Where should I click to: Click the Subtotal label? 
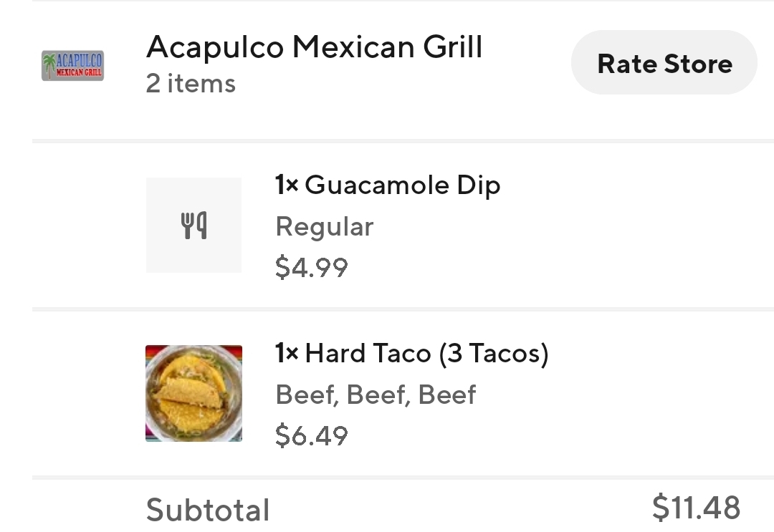tap(208, 509)
